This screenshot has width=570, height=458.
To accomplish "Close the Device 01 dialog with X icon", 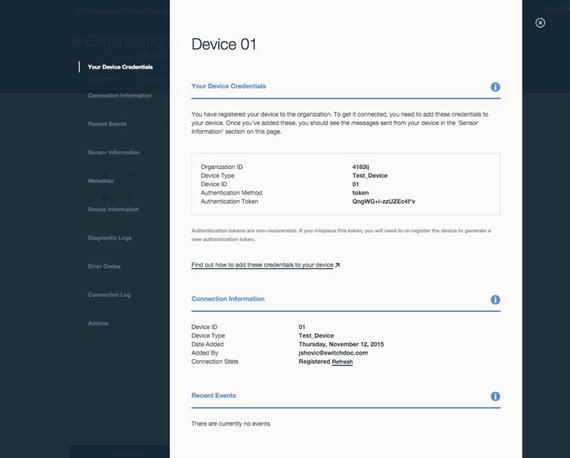I will click(x=540, y=23).
